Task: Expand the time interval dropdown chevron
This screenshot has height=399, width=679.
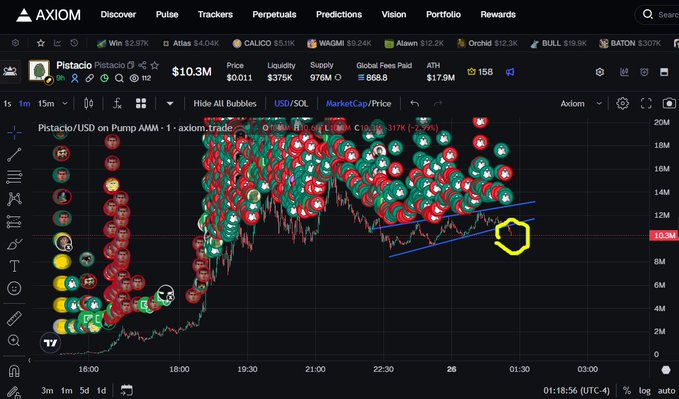Action: pyautogui.click(x=65, y=104)
